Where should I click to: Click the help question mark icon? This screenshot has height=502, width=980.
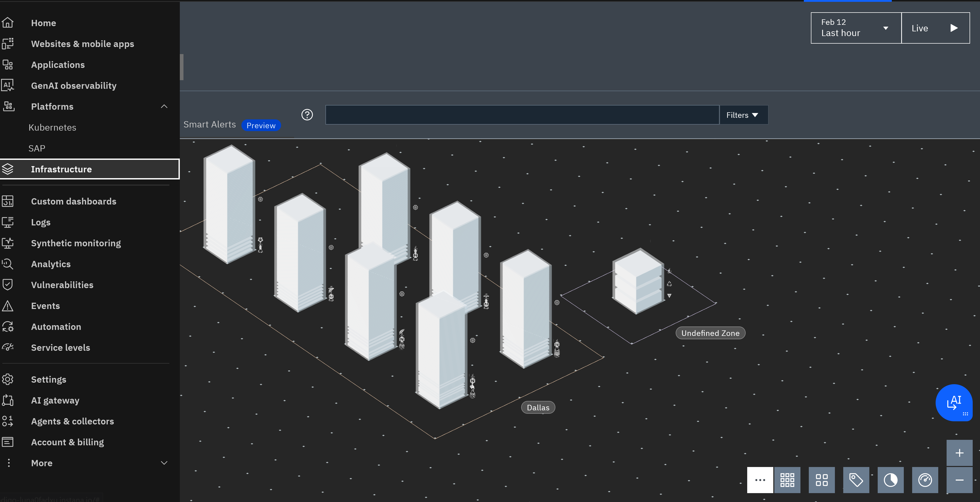click(307, 115)
